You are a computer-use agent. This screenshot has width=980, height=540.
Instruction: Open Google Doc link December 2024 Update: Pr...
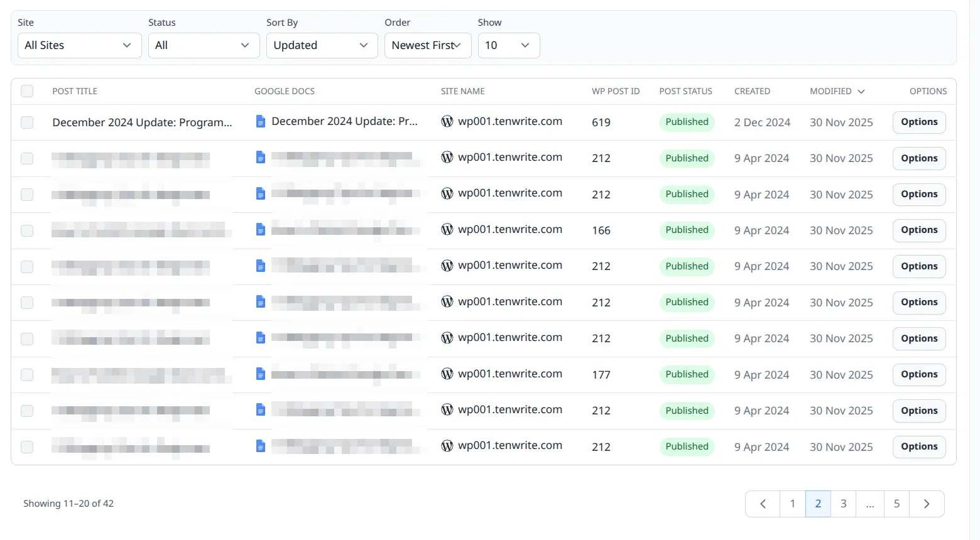345,121
